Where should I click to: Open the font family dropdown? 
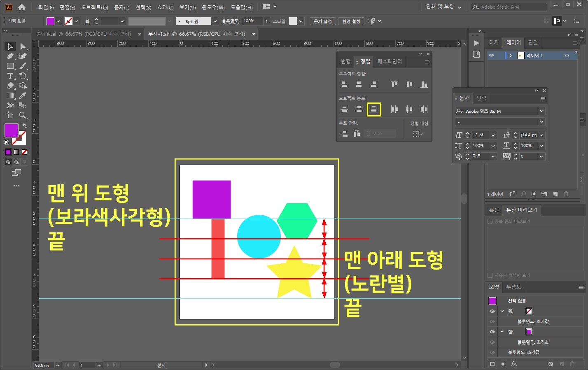pos(541,111)
